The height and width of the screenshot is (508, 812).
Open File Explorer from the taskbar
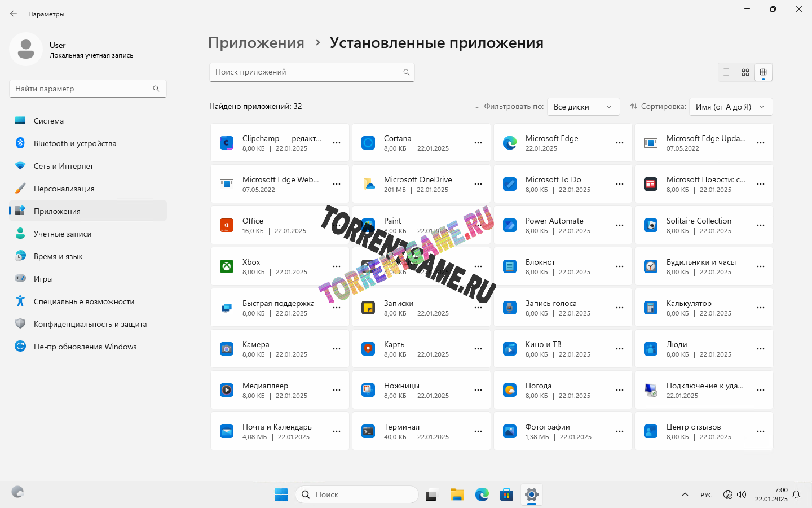point(457,495)
